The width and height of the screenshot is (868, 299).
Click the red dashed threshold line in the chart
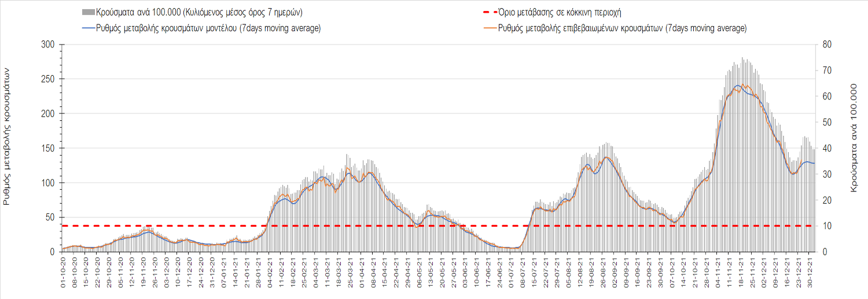[405, 226]
